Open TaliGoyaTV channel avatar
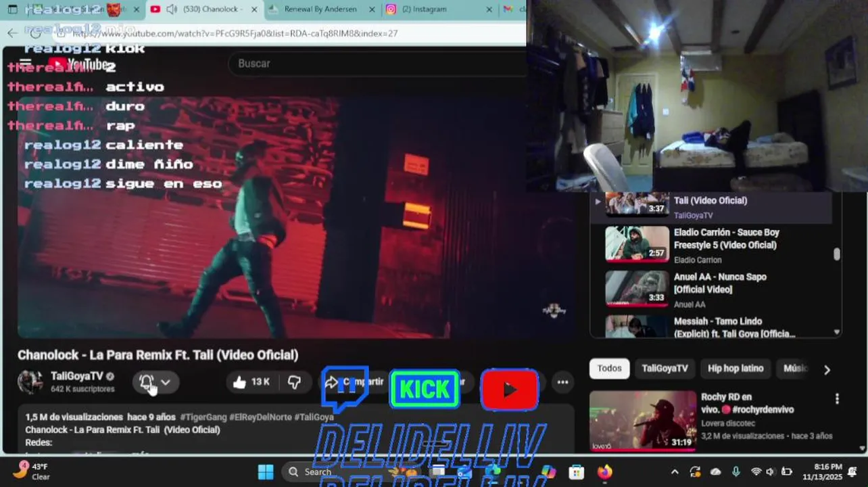Screen dimensions: 868x487 point(30,381)
